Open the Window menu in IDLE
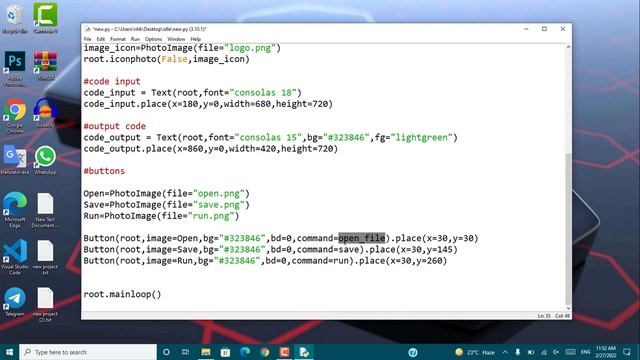The height and width of the screenshot is (360, 640). click(176, 39)
